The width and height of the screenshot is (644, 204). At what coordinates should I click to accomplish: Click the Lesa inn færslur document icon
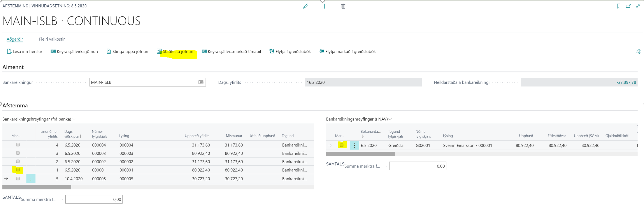point(9,51)
